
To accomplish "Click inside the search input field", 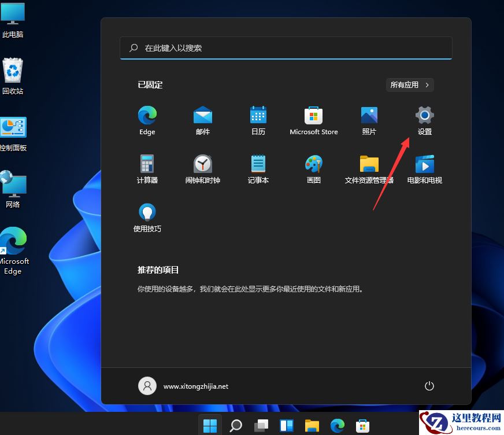I will (286, 48).
